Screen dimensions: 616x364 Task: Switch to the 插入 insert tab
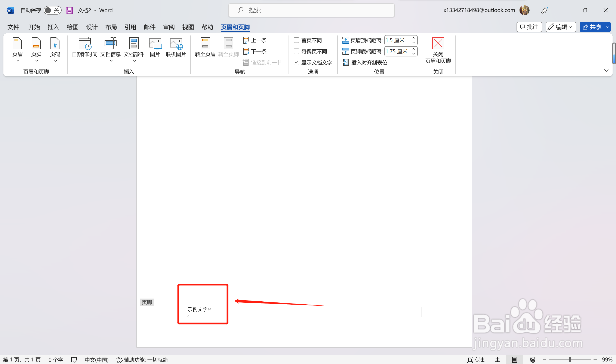(53, 27)
